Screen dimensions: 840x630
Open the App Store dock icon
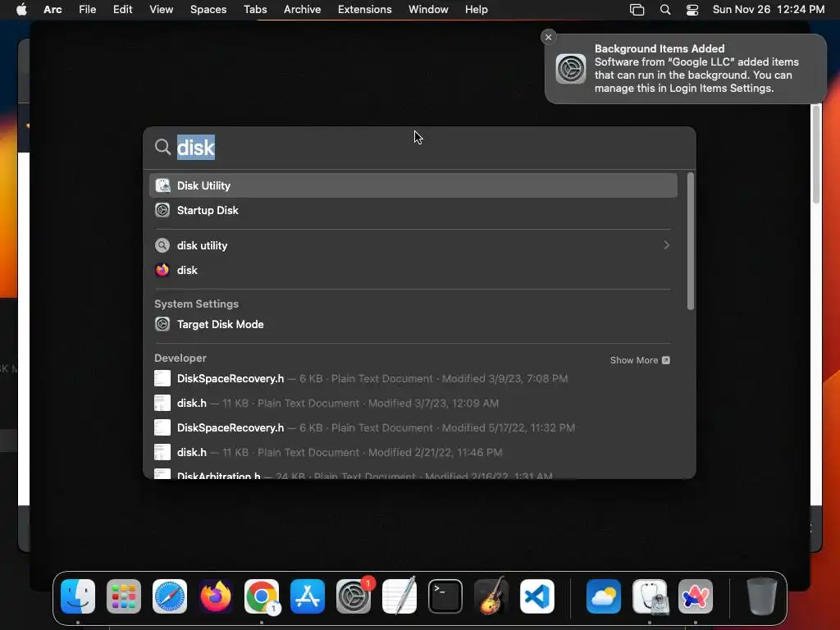[x=308, y=596]
